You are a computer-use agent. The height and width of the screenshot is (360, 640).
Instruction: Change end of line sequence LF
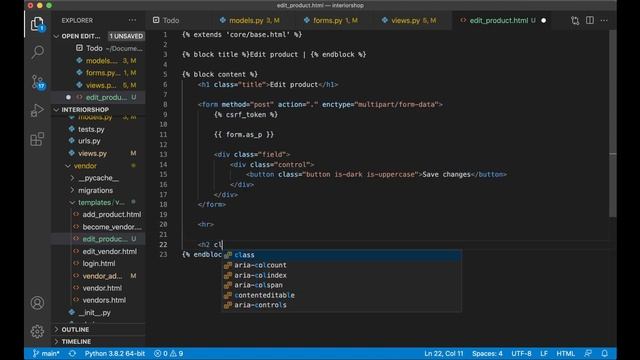click(x=544, y=353)
